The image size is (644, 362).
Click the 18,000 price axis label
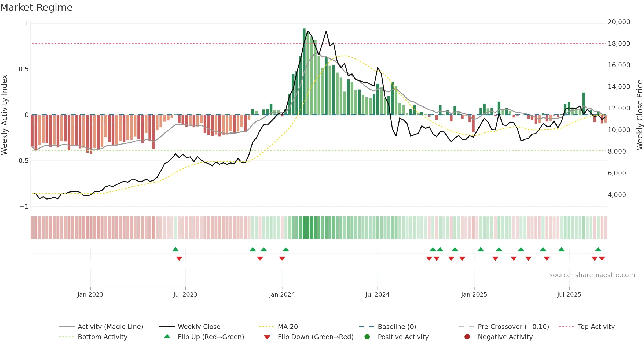(x=619, y=43)
